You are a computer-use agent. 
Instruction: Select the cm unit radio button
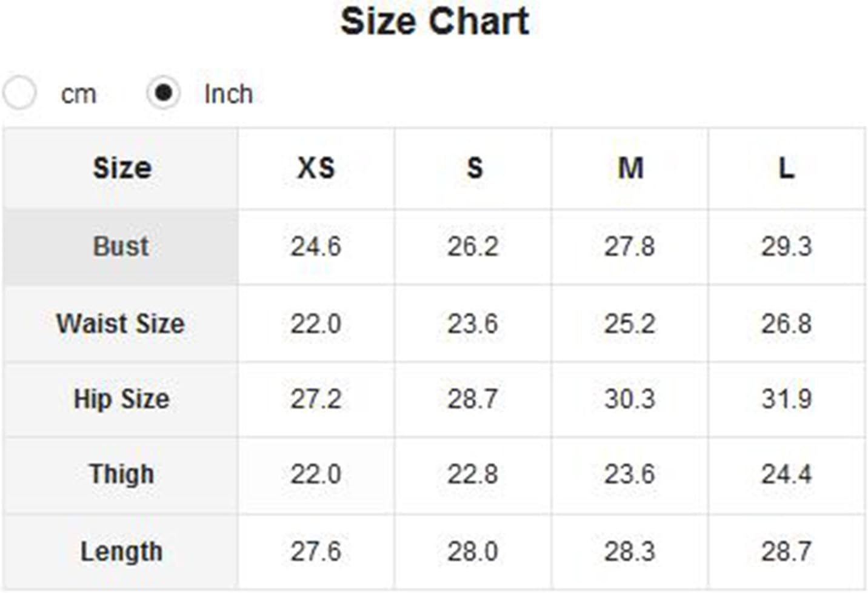pyautogui.click(x=19, y=93)
